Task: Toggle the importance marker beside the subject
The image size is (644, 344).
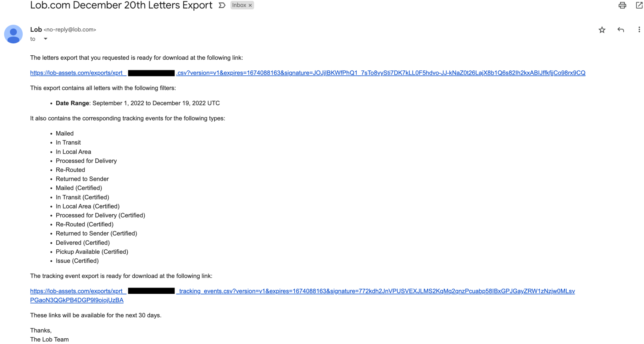Action: coord(222,5)
